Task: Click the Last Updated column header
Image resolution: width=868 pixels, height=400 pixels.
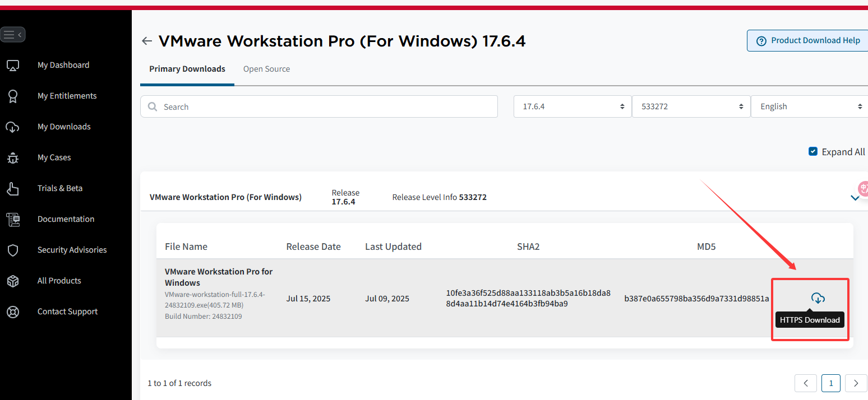Action: pos(393,246)
